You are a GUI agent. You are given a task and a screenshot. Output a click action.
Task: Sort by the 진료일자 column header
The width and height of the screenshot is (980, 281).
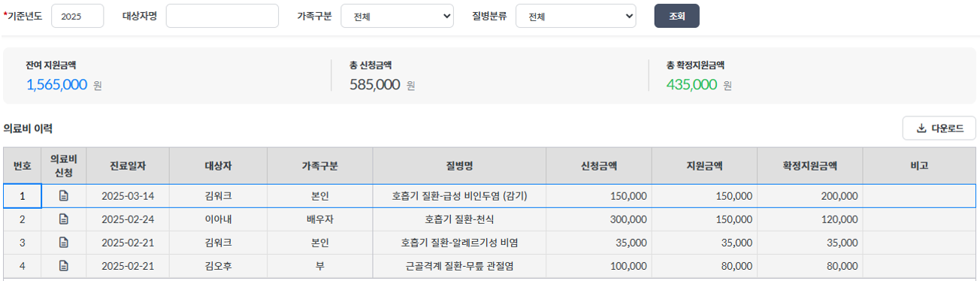tap(128, 165)
